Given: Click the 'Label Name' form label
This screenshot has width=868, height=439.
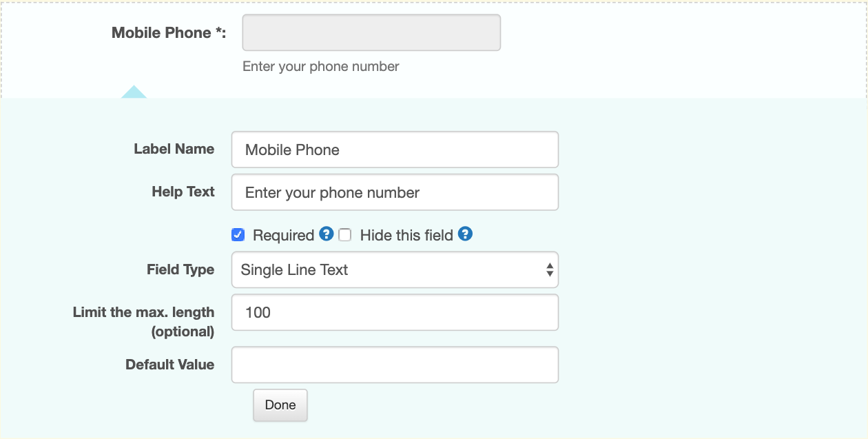Looking at the screenshot, I should pos(174,149).
